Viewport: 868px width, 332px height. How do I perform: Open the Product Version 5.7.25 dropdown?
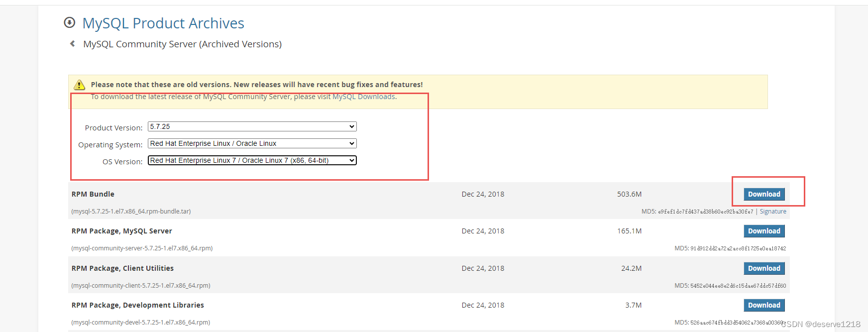[252, 126]
